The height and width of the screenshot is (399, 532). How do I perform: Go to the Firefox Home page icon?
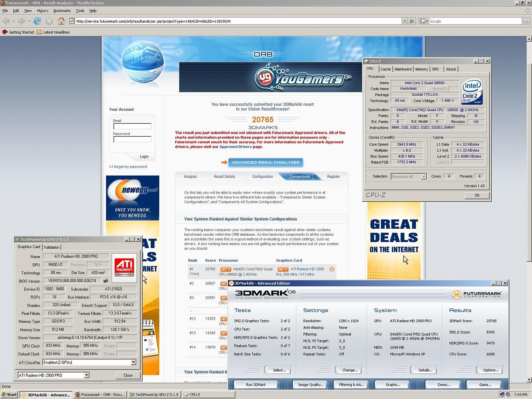point(61,21)
